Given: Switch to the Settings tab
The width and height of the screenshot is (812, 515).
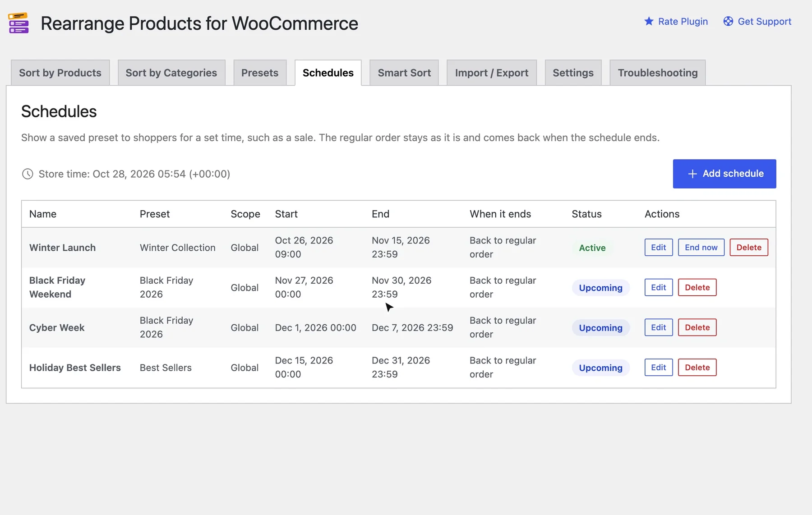Looking at the screenshot, I should [x=573, y=73].
